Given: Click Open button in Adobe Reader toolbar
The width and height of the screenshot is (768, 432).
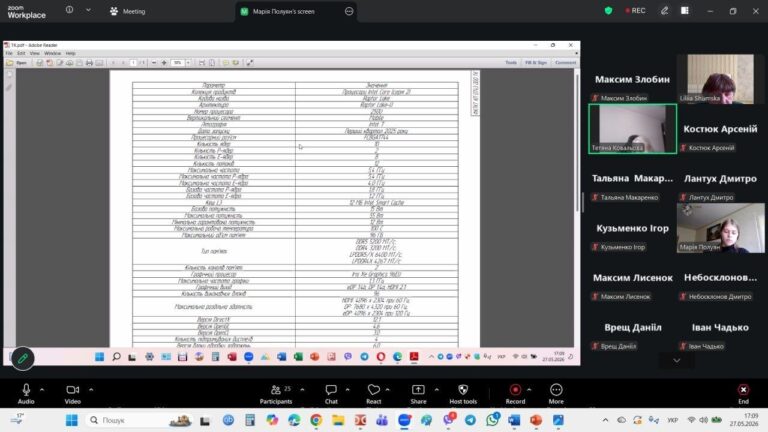Looking at the screenshot, I should 17,63.
